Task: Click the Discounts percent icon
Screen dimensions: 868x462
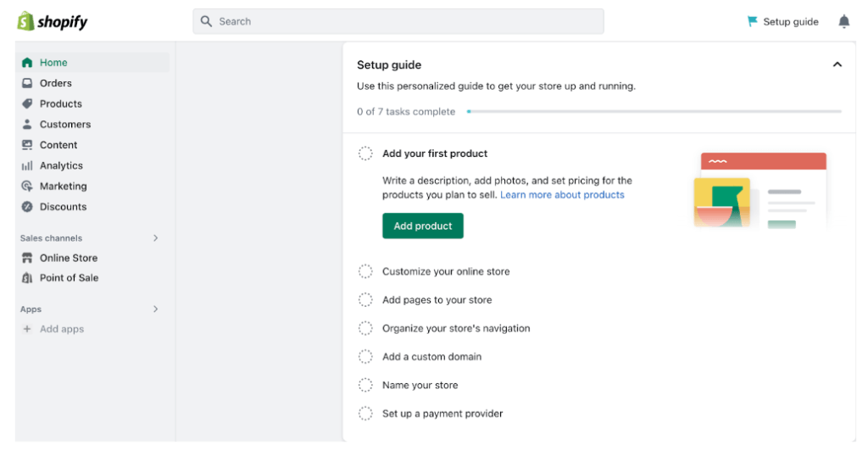Action: [x=27, y=206]
